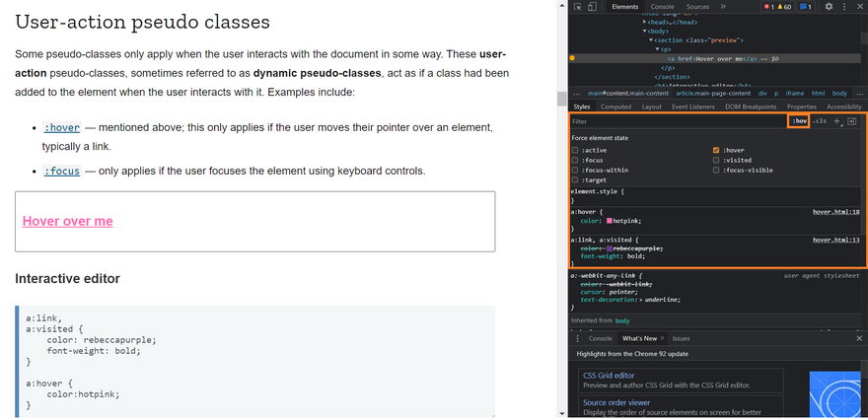Click the hotpink color swatch
This screenshot has width=868, height=420.
click(611, 221)
